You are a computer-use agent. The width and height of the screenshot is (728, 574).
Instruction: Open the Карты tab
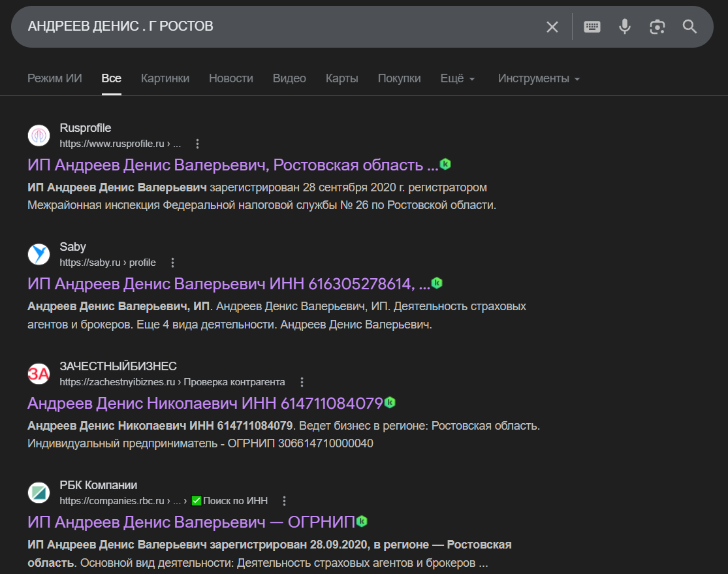point(341,78)
